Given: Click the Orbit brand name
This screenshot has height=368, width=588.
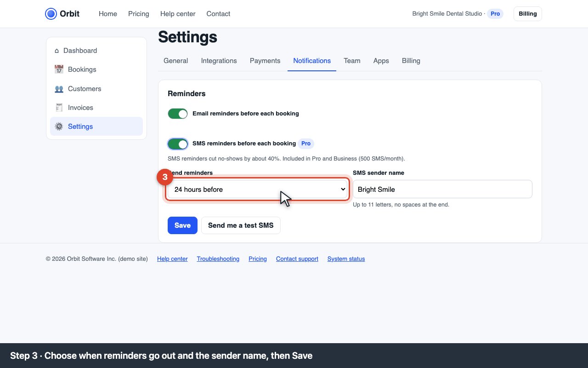Looking at the screenshot, I should pos(69,14).
